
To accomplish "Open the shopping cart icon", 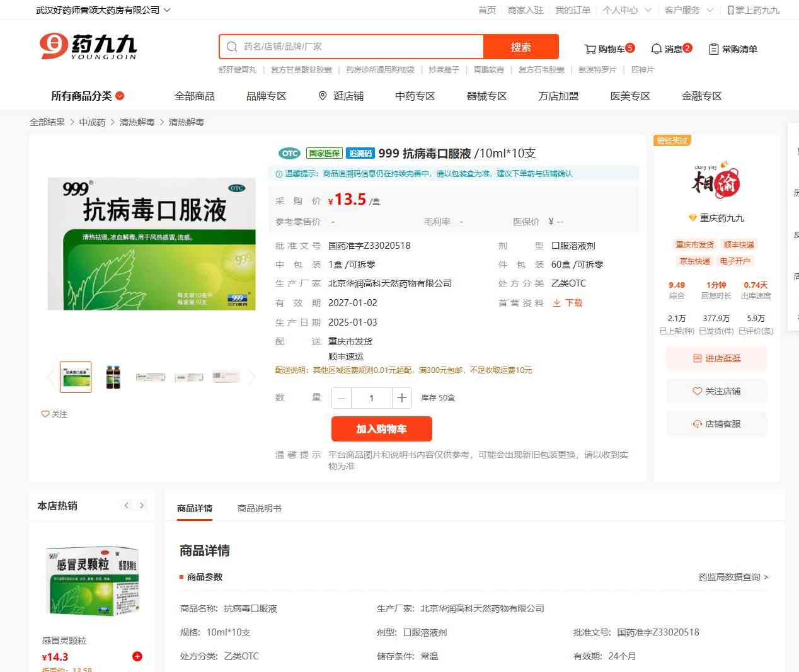I will (x=590, y=49).
